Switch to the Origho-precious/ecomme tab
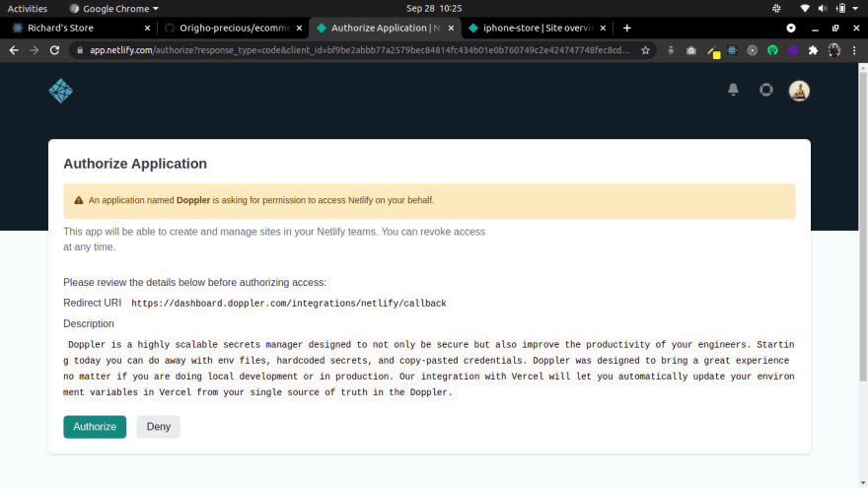Image resolution: width=868 pixels, height=488 pixels. tap(233, 28)
